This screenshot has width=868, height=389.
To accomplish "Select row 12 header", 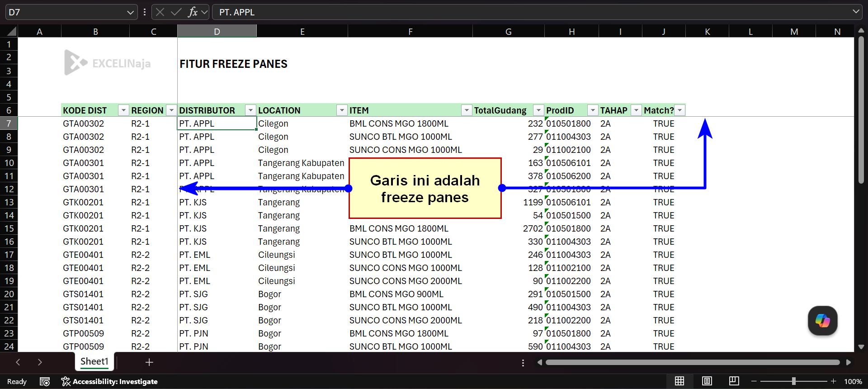I will (x=9, y=189).
